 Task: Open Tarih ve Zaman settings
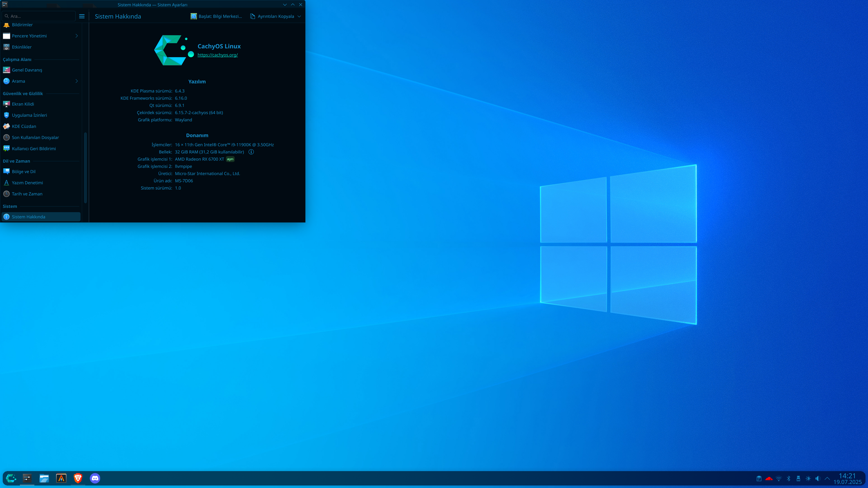click(41, 194)
